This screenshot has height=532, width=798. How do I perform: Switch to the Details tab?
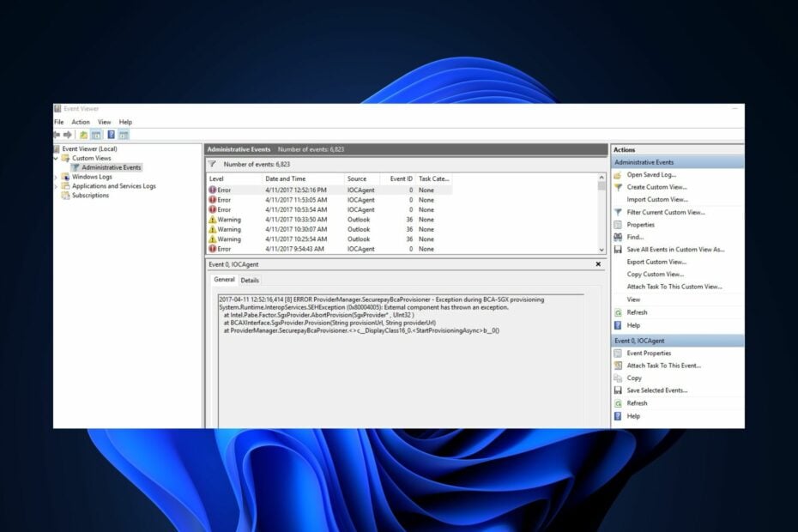[x=250, y=279]
